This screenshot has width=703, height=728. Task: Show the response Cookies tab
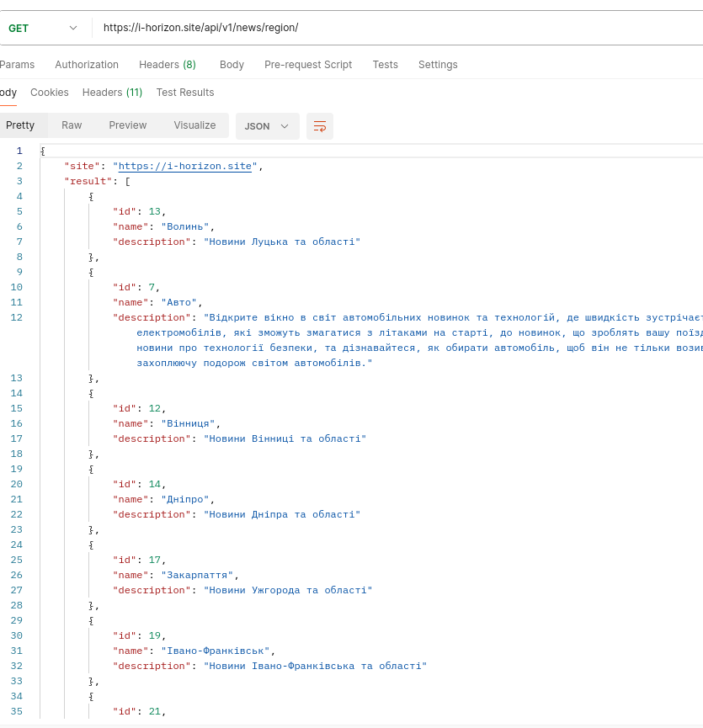[50, 93]
